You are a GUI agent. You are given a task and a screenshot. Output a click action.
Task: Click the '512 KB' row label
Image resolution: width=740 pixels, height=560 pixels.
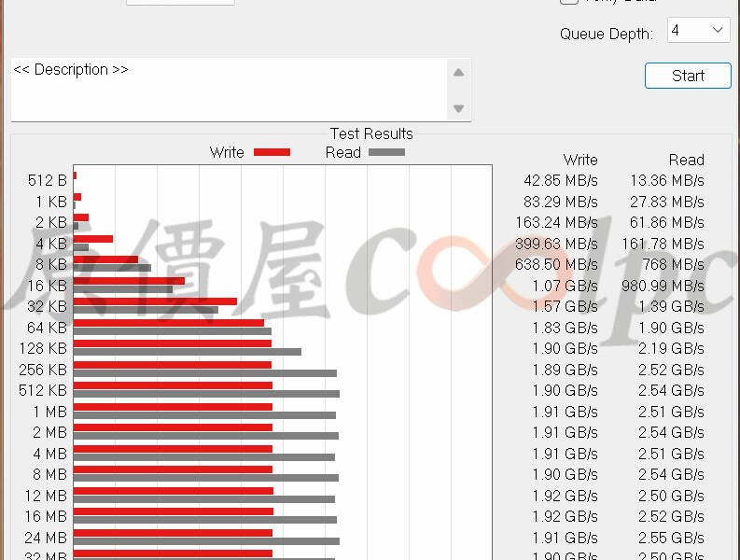click(43, 390)
